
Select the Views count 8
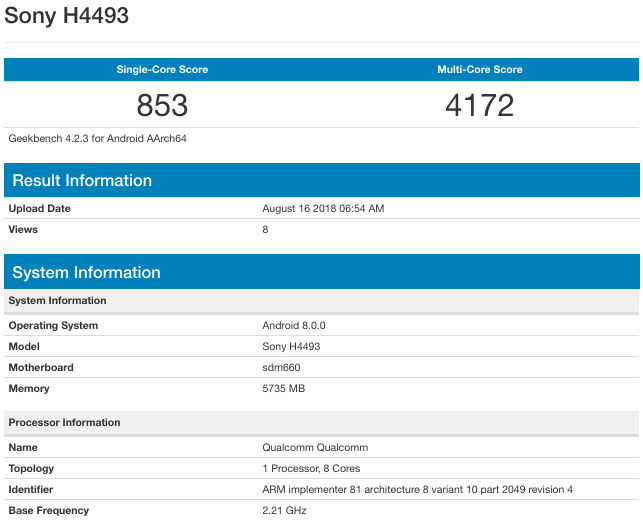[x=265, y=230]
